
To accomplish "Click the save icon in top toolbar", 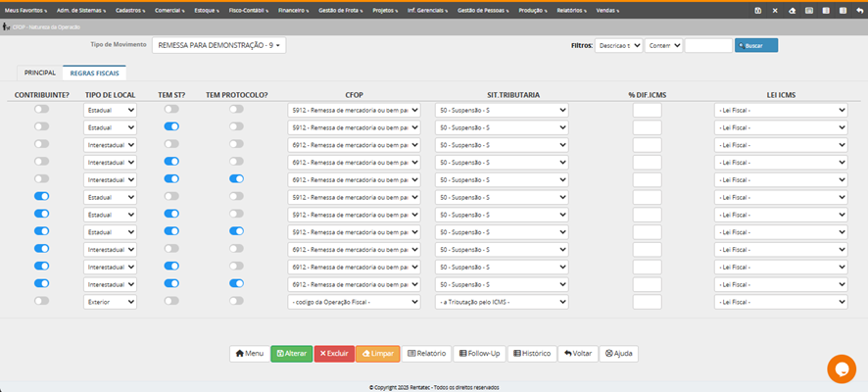I will pos(757,10).
